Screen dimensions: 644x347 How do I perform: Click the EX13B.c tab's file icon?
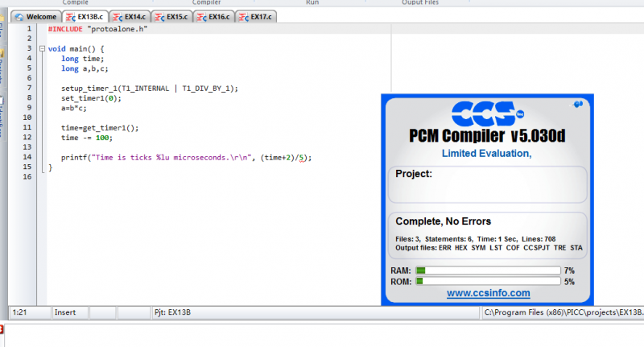(71, 17)
